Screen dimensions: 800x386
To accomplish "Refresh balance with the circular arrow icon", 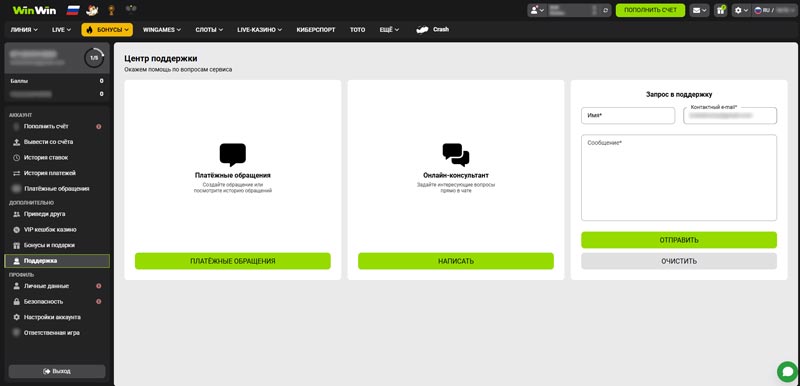I will 606,10.
